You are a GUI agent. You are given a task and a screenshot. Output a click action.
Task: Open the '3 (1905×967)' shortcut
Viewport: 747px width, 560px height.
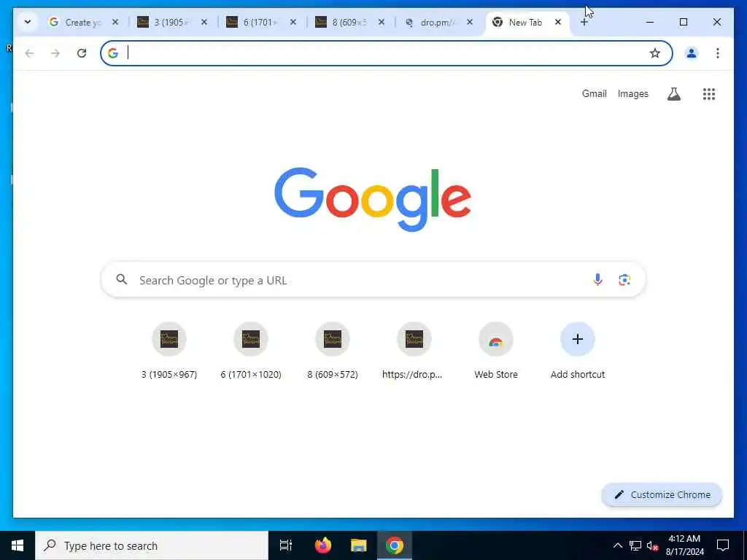[169, 351]
